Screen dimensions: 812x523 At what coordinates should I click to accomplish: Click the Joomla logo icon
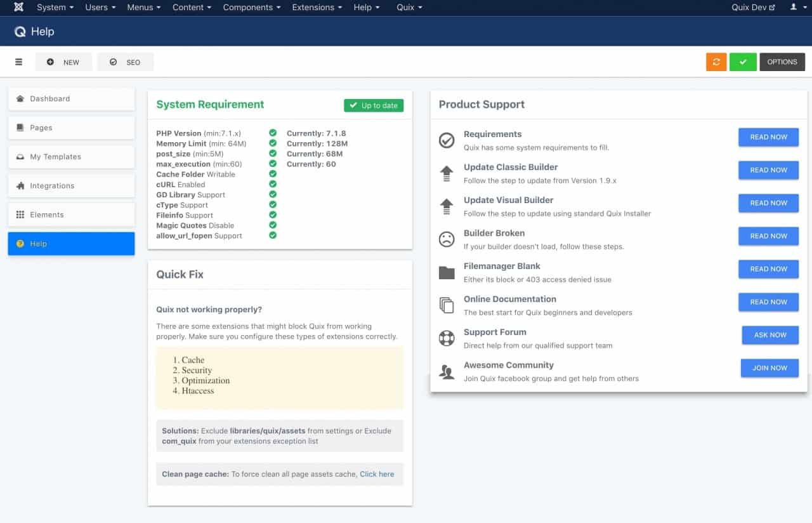(x=18, y=8)
